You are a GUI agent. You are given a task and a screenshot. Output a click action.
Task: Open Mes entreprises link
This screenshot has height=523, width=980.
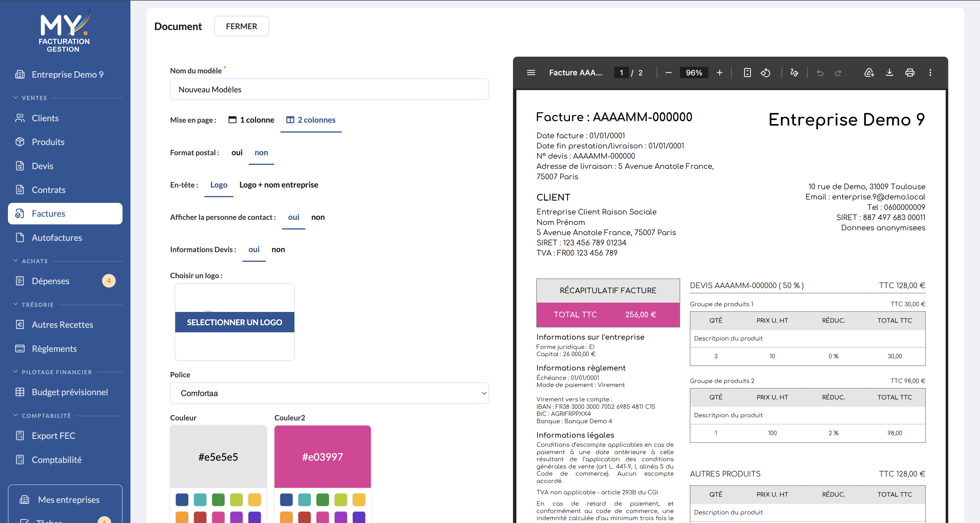click(65, 500)
